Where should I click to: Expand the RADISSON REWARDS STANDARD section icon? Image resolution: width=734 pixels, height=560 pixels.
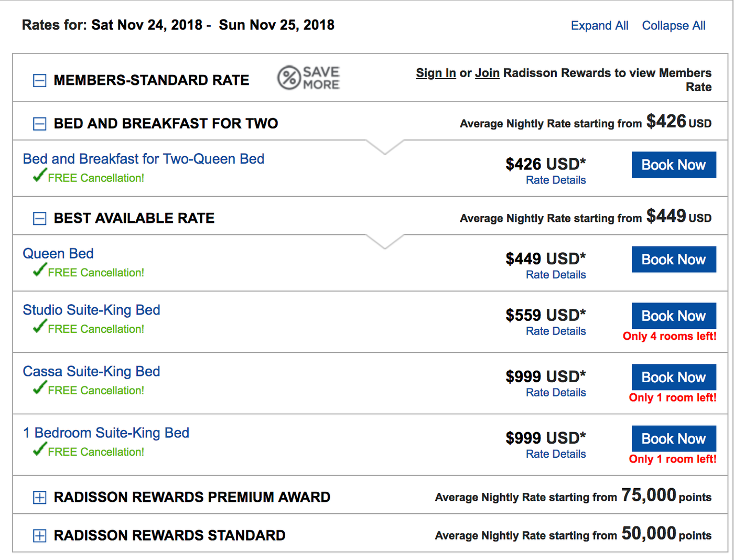pyautogui.click(x=39, y=535)
